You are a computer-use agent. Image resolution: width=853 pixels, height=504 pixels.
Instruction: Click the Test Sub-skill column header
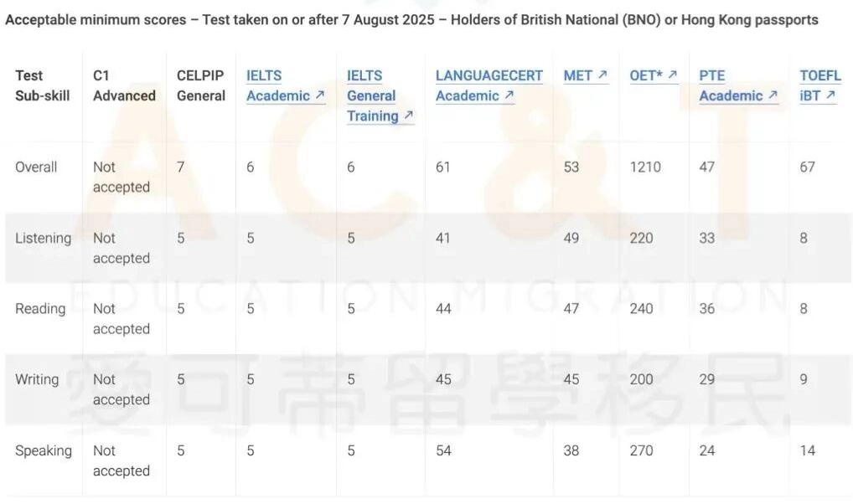(37, 86)
